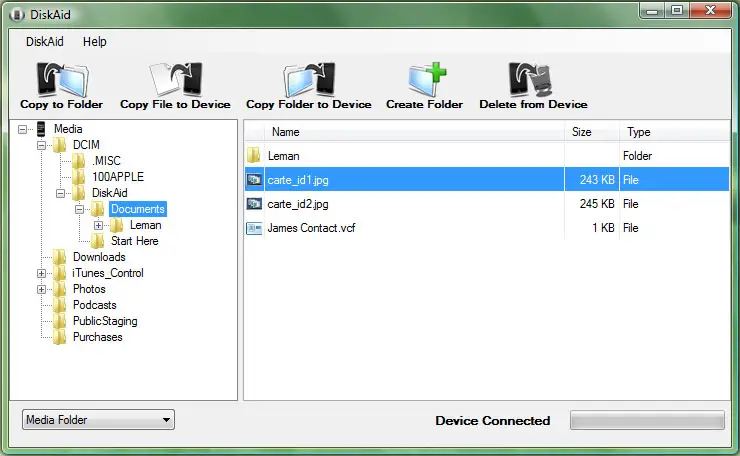The width and height of the screenshot is (740, 456).
Task: Open the Media Folder dropdown
Action: tap(98, 420)
